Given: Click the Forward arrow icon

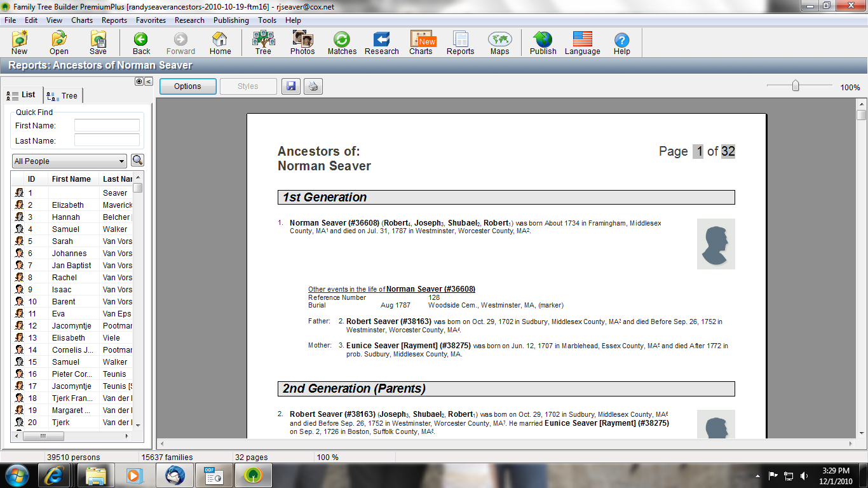Looking at the screenshot, I should click(x=180, y=43).
